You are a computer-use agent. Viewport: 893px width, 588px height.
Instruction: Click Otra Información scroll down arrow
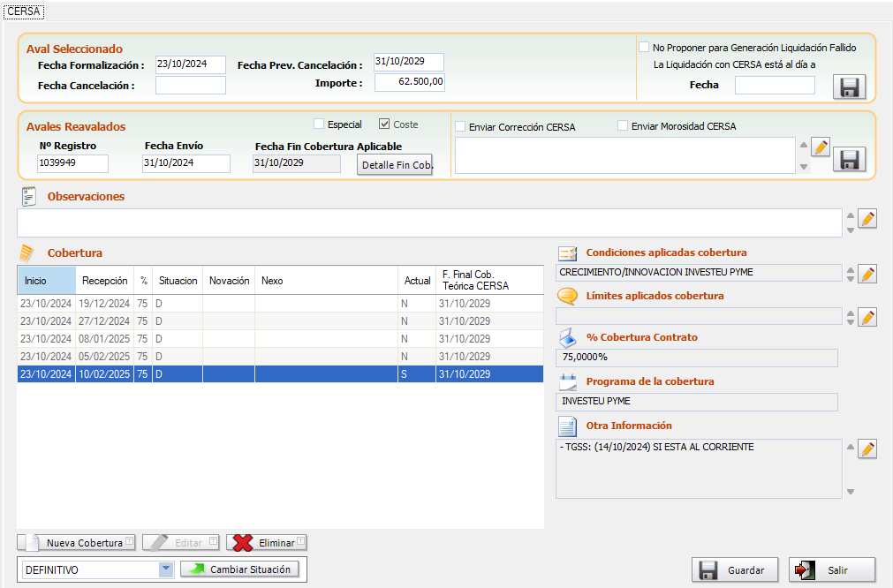click(x=851, y=492)
